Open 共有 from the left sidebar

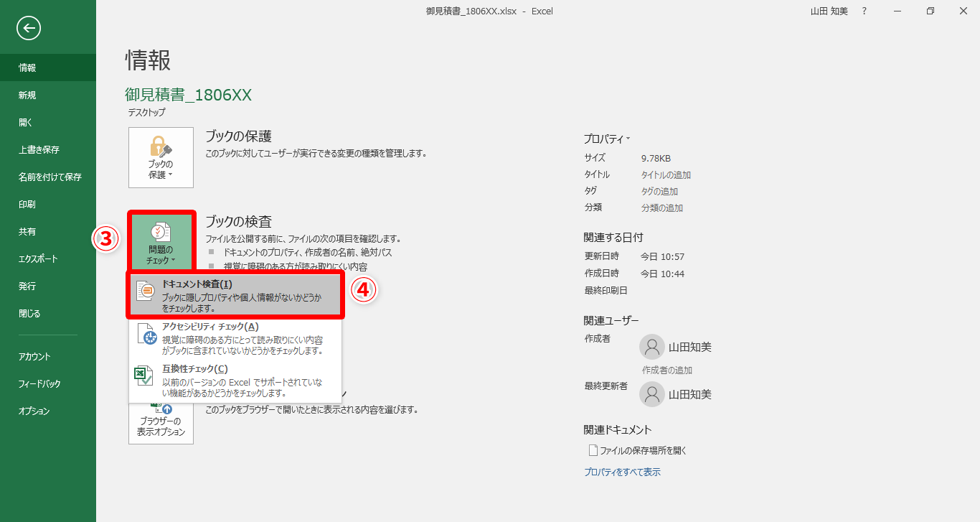pyautogui.click(x=48, y=231)
